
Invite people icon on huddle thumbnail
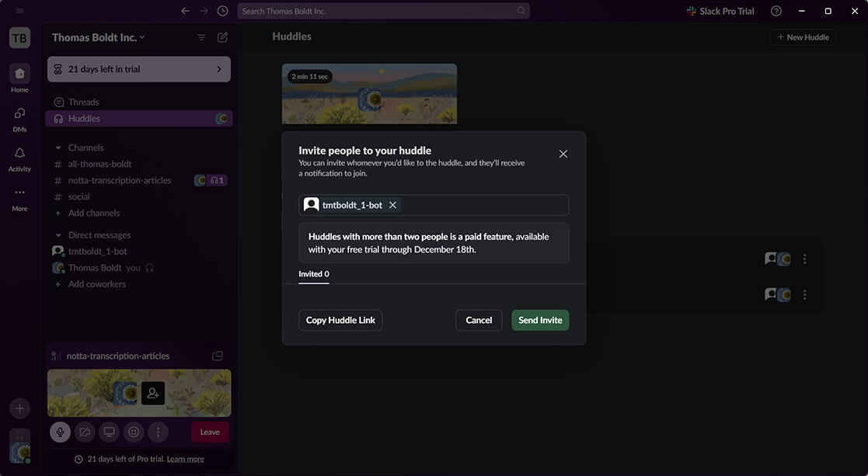pyautogui.click(x=153, y=393)
